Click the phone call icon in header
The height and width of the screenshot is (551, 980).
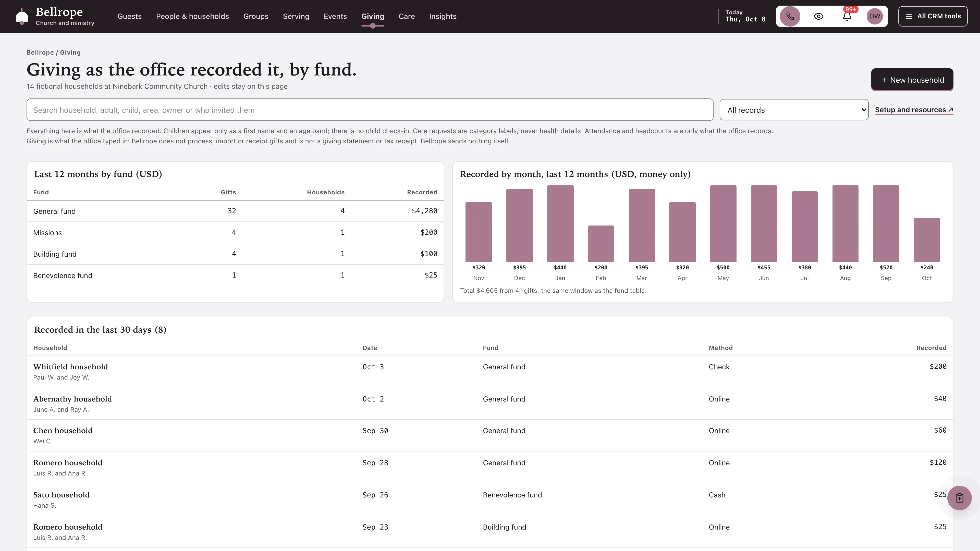(x=790, y=16)
